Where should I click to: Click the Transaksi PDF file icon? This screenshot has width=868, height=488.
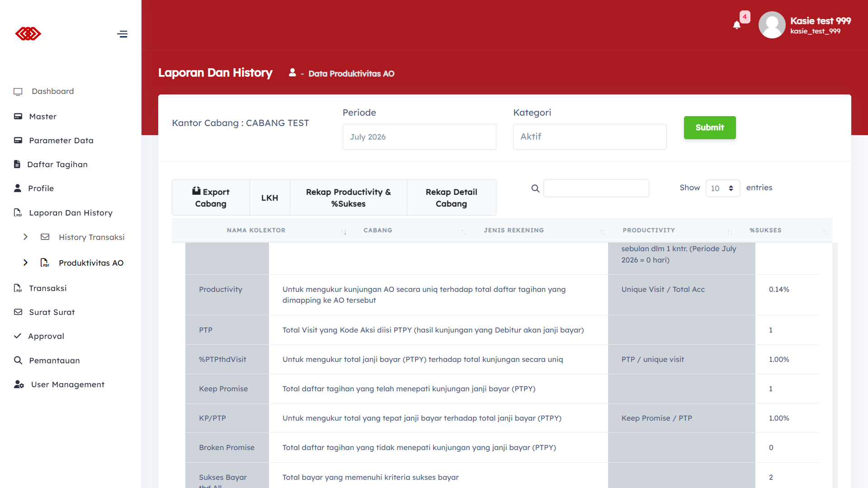tap(18, 288)
